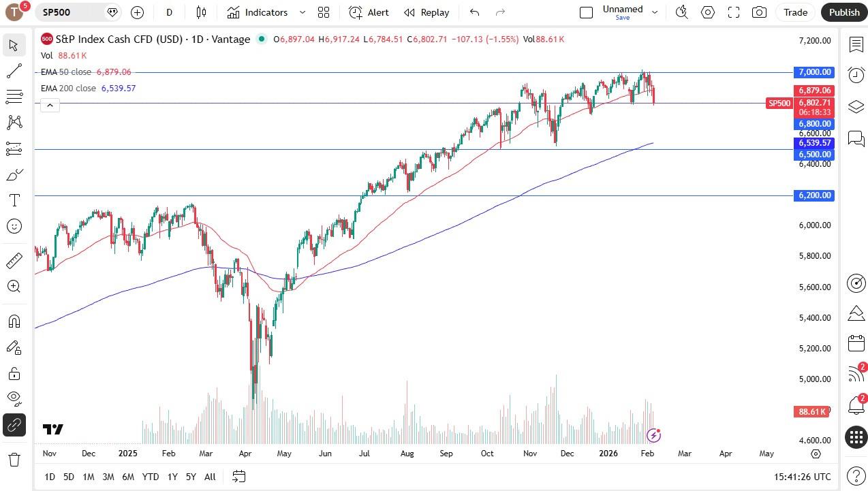Select the YTD range tab
The image size is (868, 491).
(150, 477)
